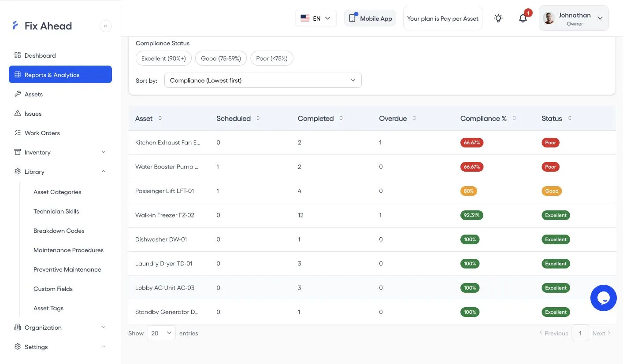Open the Mobile App button
Image resolution: width=623 pixels, height=364 pixels.
370,18
